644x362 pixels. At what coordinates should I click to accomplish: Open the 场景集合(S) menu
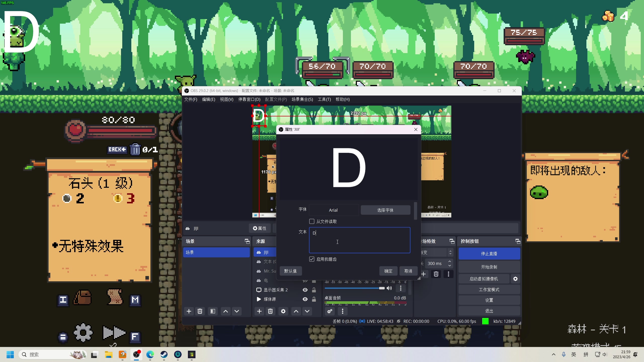click(302, 99)
